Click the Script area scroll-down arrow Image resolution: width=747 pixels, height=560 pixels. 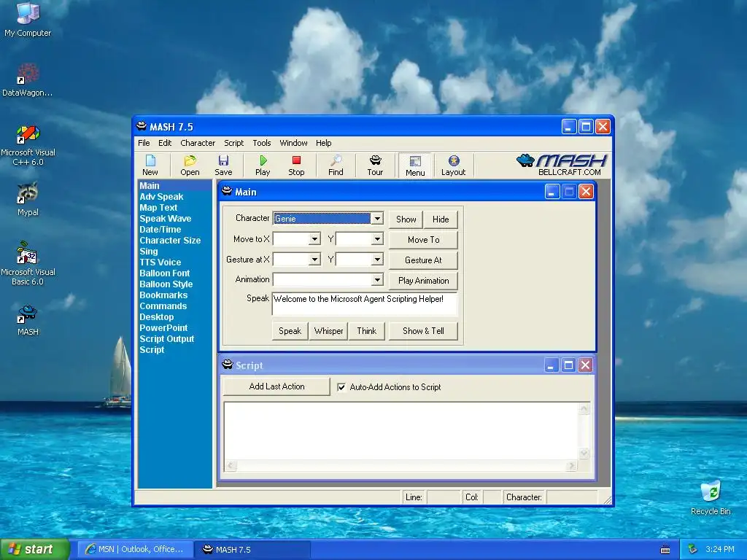(x=584, y=454)
